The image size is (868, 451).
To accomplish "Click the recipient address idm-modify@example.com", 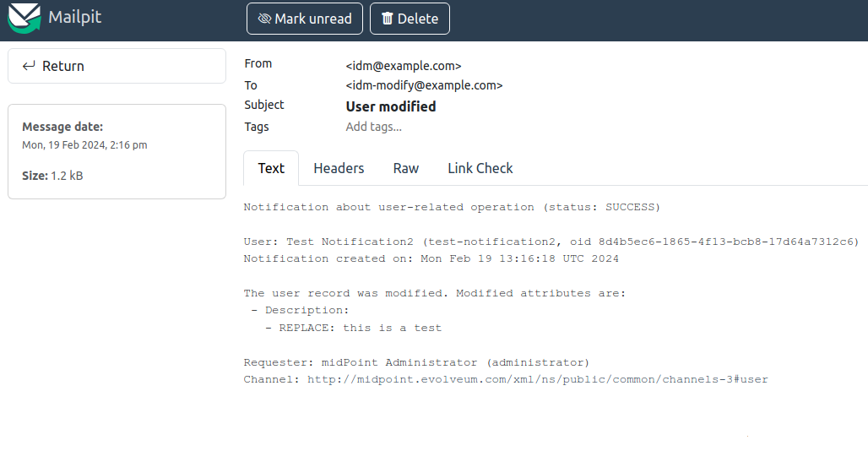I will point(424,85).
